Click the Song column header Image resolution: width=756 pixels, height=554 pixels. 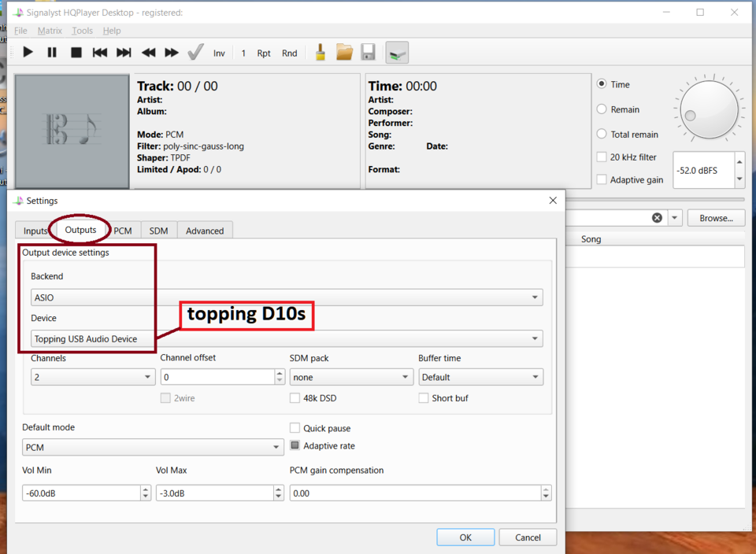tap(591, 239)
